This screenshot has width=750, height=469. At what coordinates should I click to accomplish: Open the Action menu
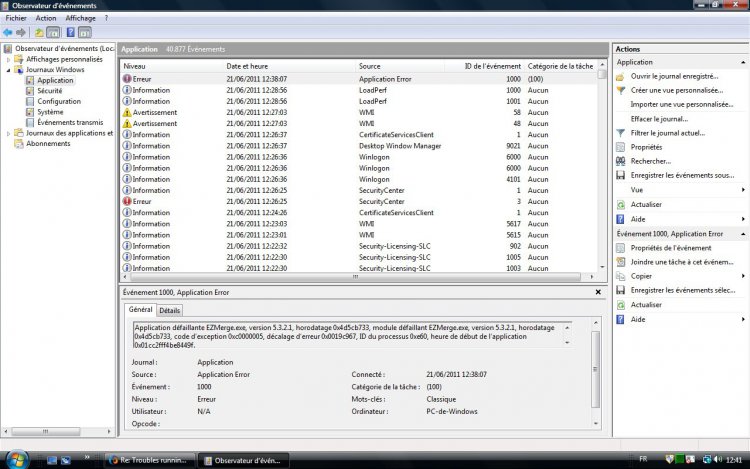pyautogui.click(x=46, y=18)
